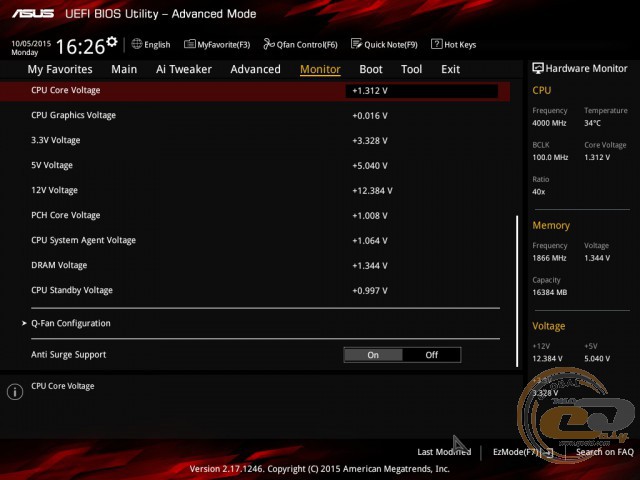
Task: Select 5V Voltage row
Action: pyautogui.click(x=255, y=165)
